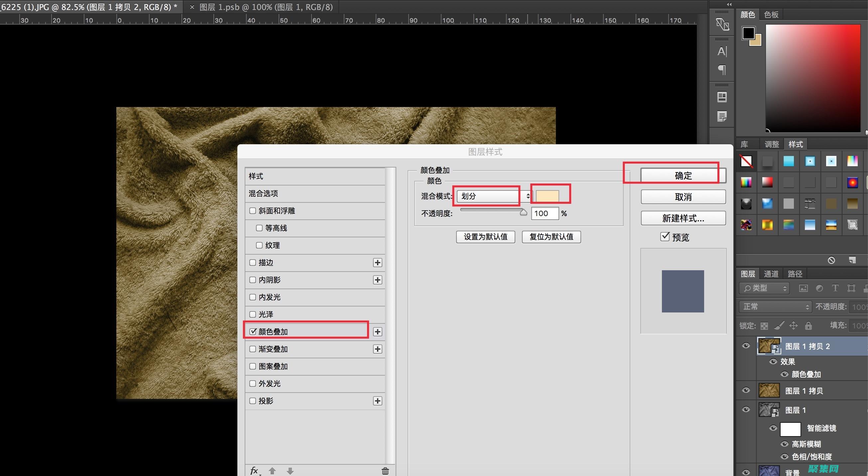868x476 pixels.
Task: Open the 类型 layer filter dropdown
Action: click(764, 288)
